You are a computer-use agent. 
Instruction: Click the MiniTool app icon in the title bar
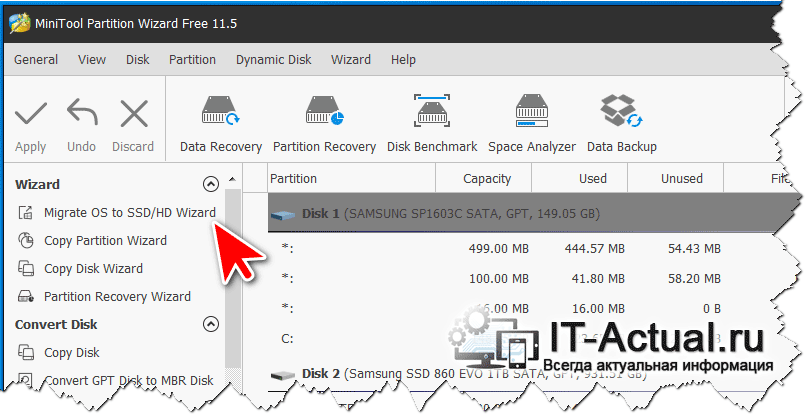pyautogui.click(x=20, y=23)
